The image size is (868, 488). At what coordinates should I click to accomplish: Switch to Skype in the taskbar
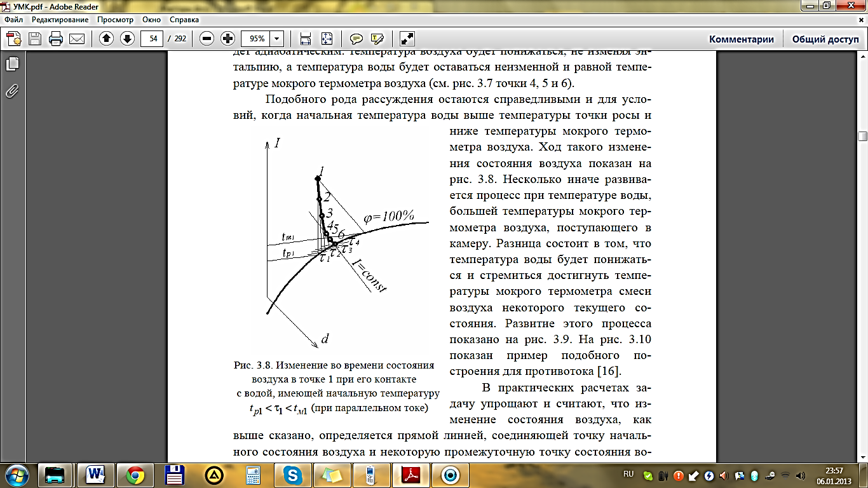click(x=293, y=475)
